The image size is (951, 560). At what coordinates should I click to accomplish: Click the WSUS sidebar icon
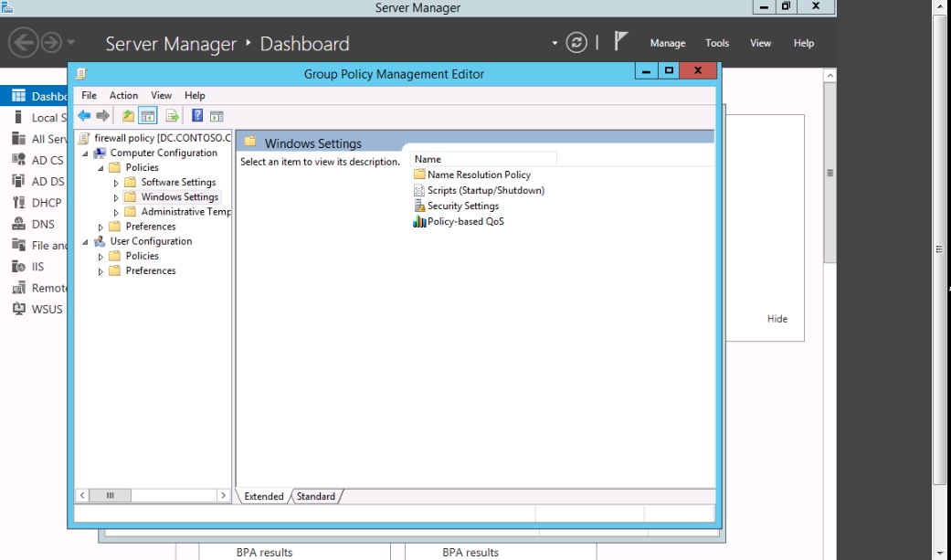click(19, 309)
